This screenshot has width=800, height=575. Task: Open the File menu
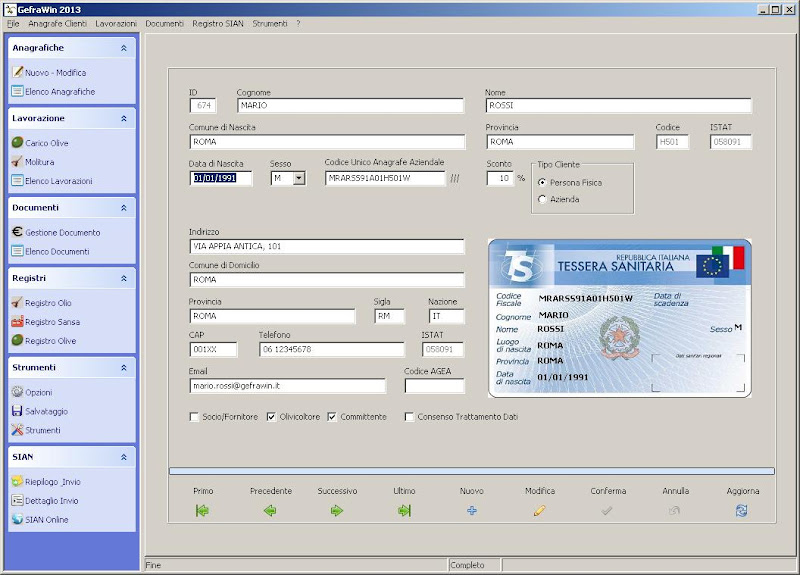(x=13, y=23)
